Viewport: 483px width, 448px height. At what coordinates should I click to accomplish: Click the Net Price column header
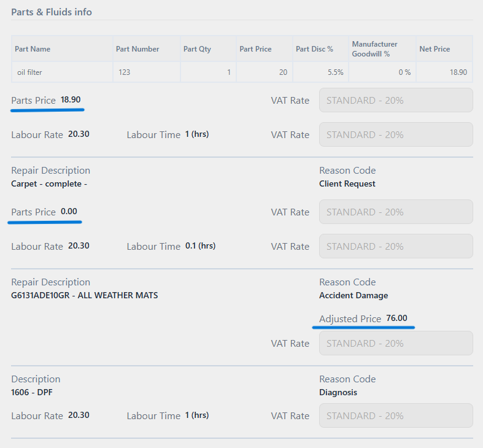tap(434, 49)
